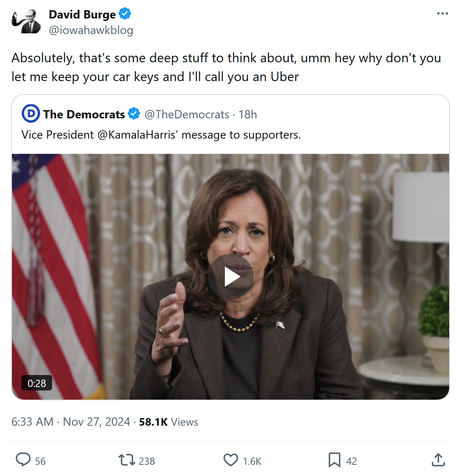Click David Burge's profile avatar
The image size is (460, 476).
(x=26, y=22)
